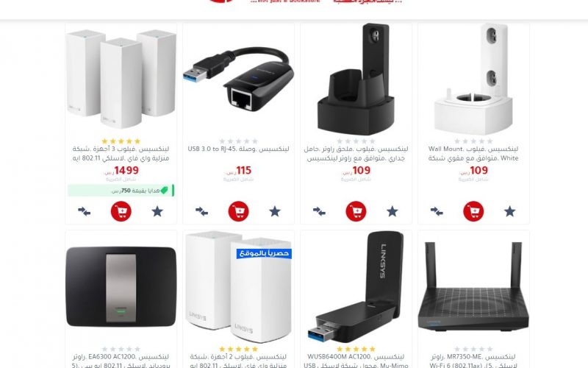
Task: Favorite the Velop 3-pack with star icon
Action: point(157,211)
